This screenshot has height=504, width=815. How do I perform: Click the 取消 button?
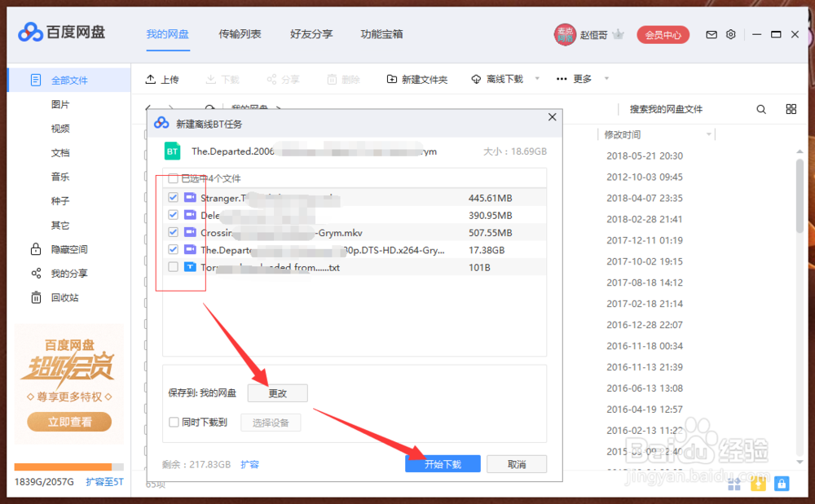pos(517,464)
